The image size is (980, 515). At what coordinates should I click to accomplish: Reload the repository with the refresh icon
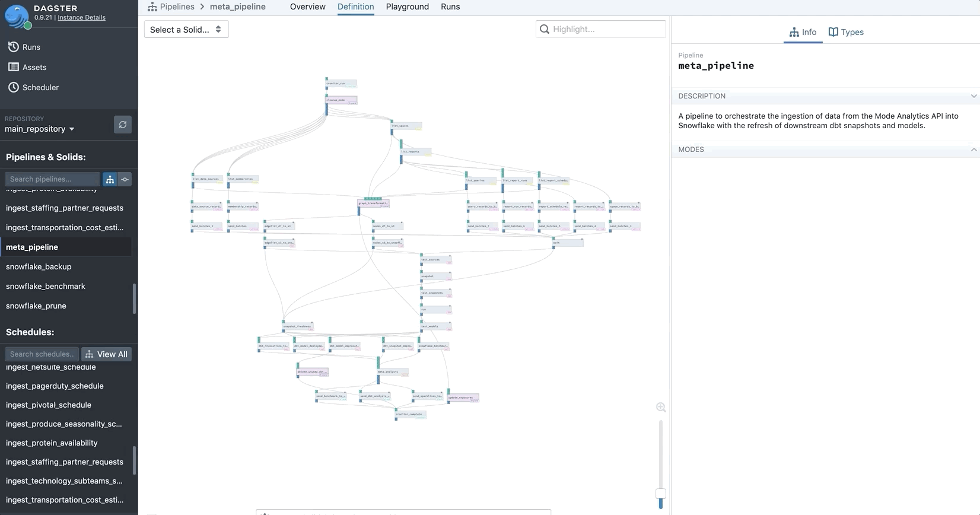click(123, 125)
